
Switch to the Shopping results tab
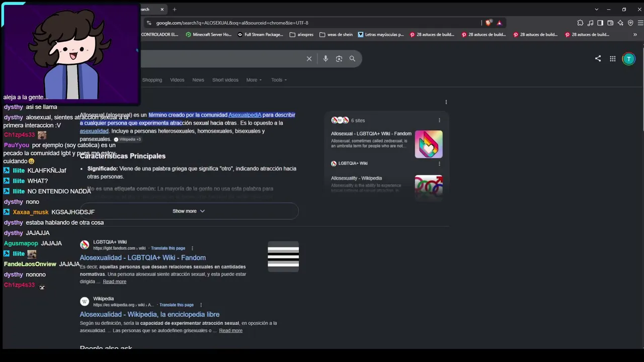tap(152, 80)
